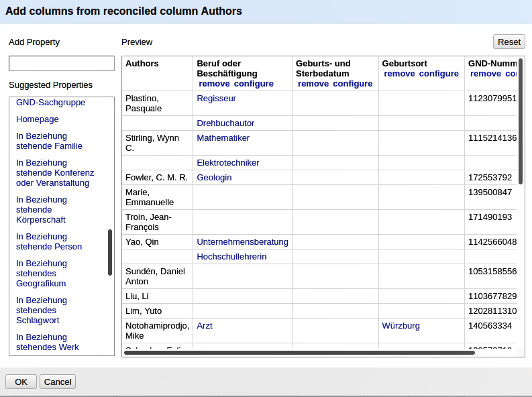532x397 pixels.
Task: Select In Beziehung stehendes Geografikum property
Action: [x=42, y=274]
